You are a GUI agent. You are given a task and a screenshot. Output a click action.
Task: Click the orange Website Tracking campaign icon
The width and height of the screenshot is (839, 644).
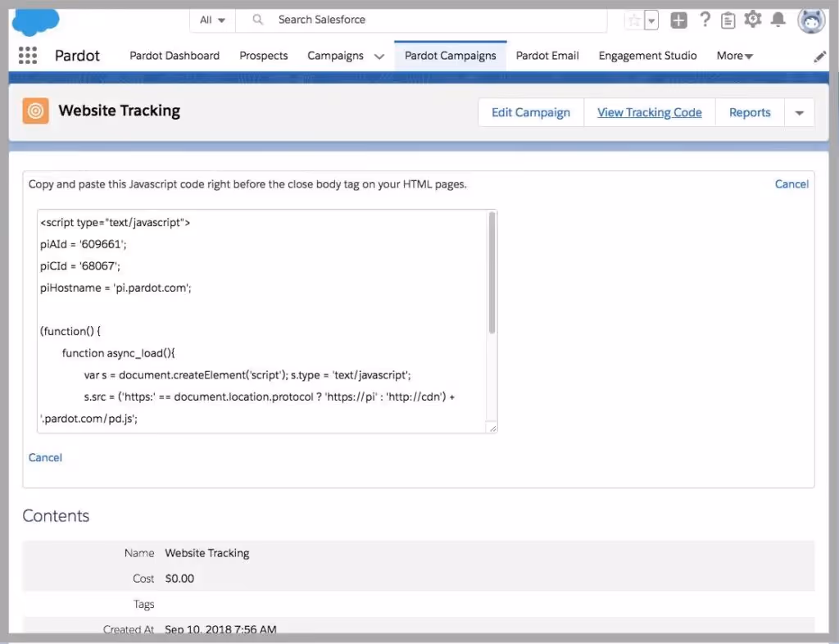(x=36, y=111)
